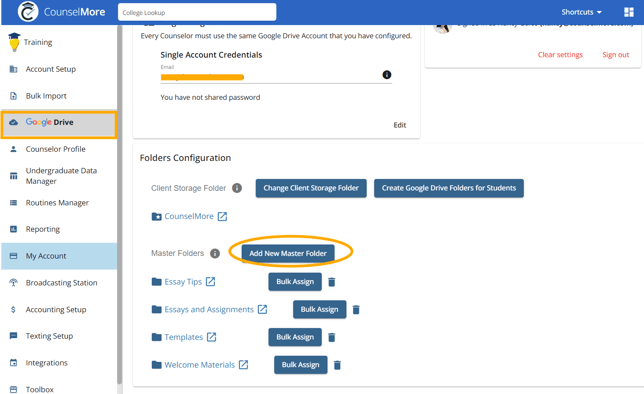Screen dimensions: 644x394
Task: Click Change Client Storage Folder button
Action: [311, 188]
